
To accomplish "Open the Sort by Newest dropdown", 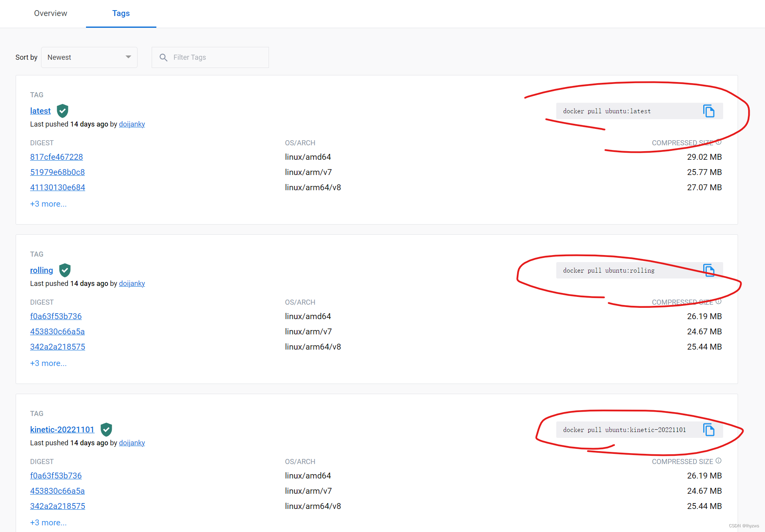I will 89,57.
